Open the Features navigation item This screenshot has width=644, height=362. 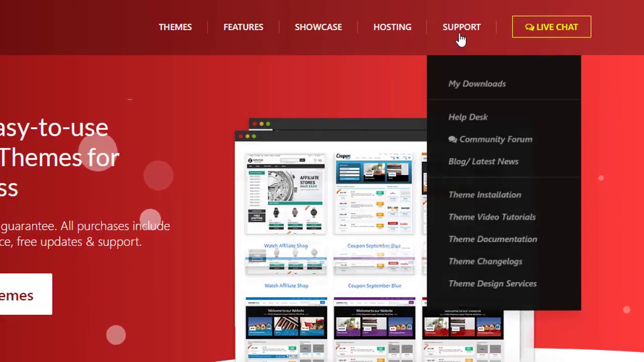(x=244, y=27)
